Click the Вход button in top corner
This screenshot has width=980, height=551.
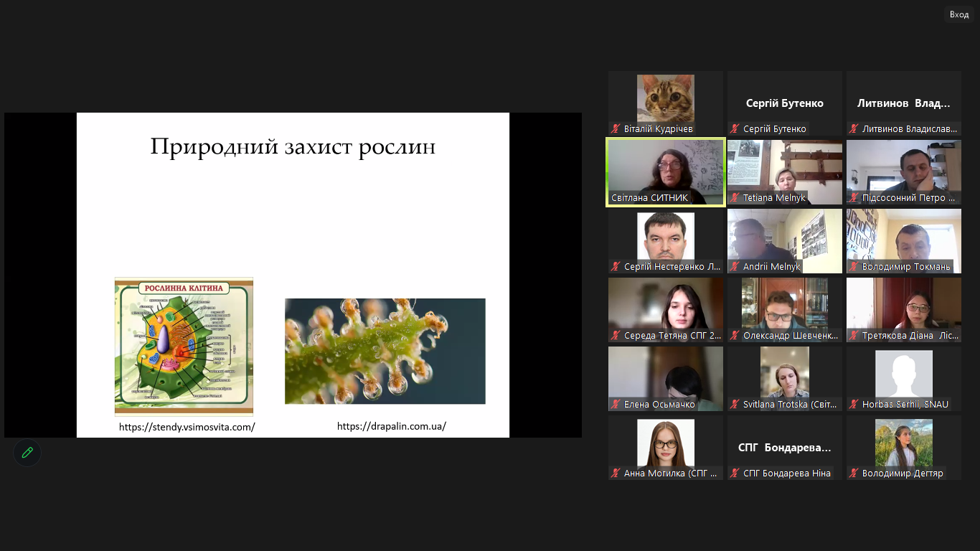pyautogui.click(x=958, y=14)
